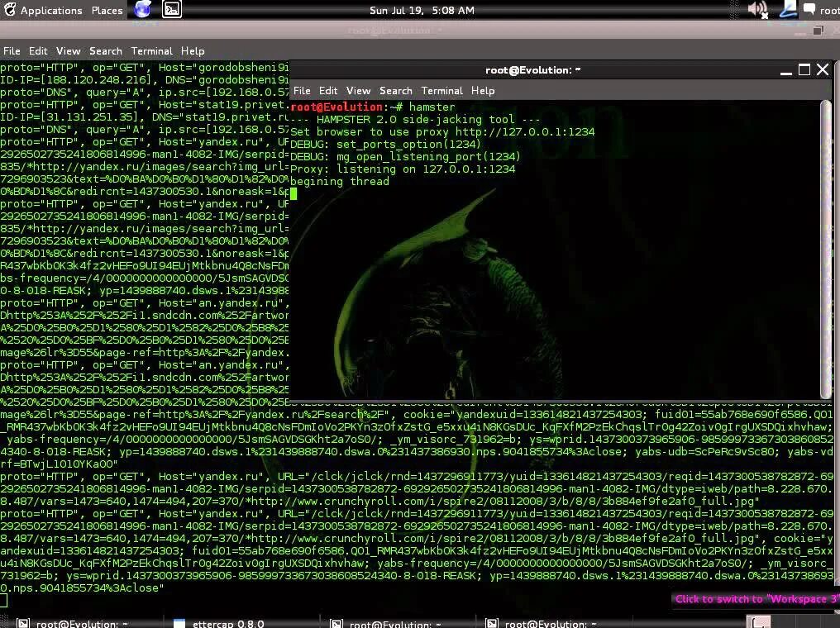Open the Applications menu
840x628 pixels.
pyautogui.click(x=51, y=11)
